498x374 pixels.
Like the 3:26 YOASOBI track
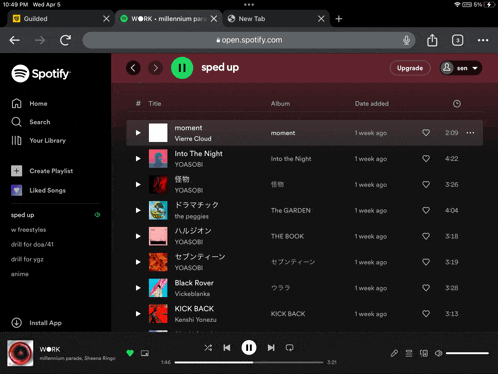426,184
